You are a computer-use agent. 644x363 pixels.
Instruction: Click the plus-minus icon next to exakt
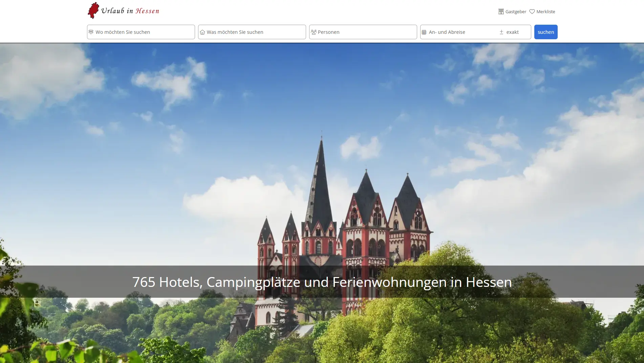click(501, 32)
